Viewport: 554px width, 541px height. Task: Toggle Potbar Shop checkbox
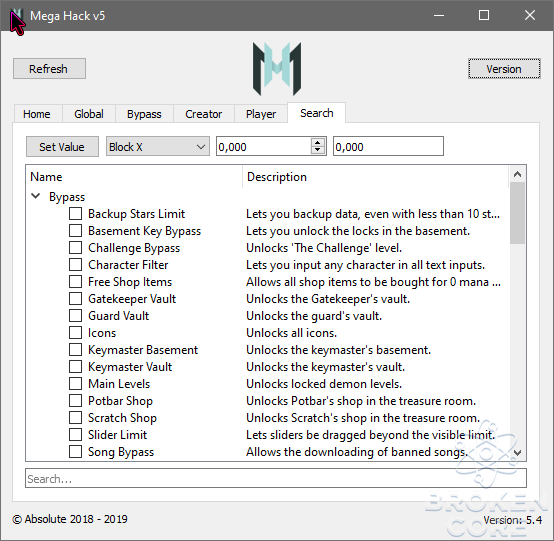pyautogui.click(x=75, y=400)
